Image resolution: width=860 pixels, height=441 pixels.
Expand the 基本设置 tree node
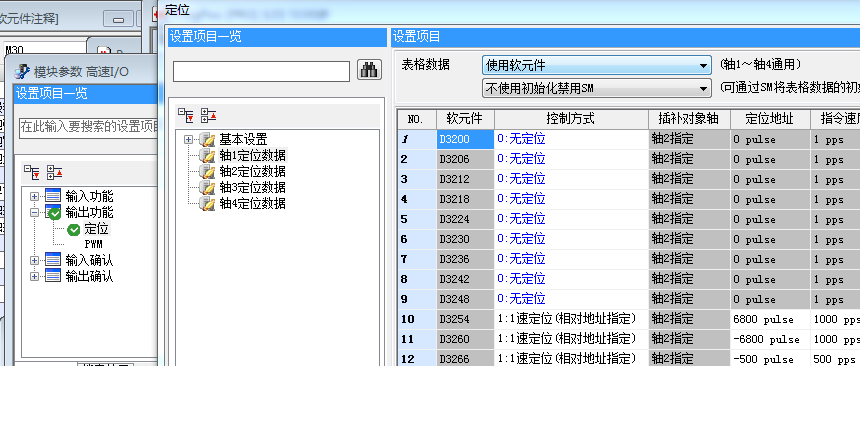(x=188, y=139)
